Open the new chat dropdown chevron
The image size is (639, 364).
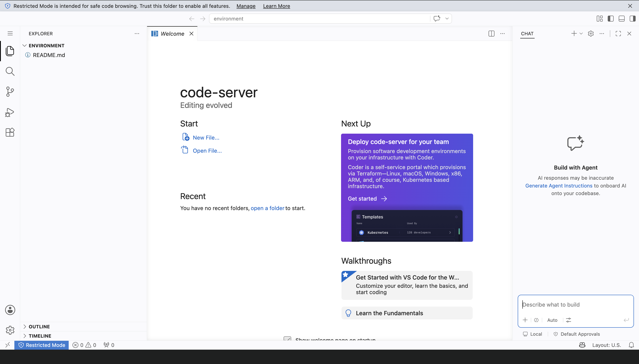(581, 34)
